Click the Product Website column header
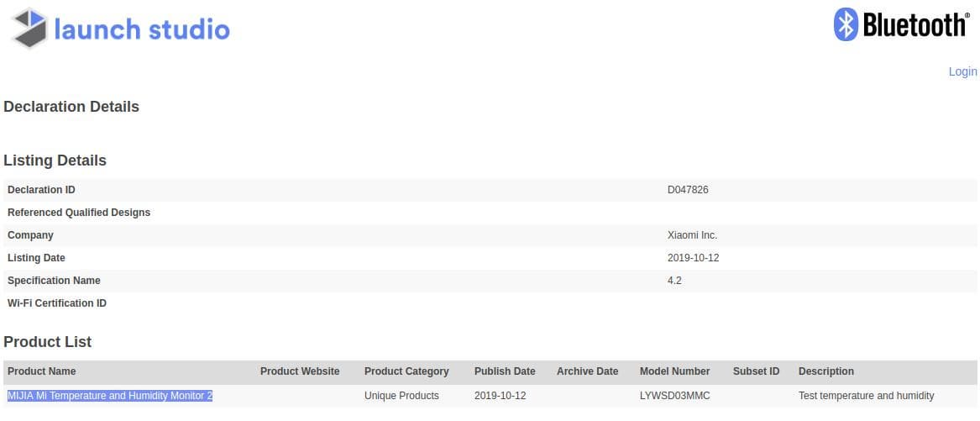Image resolution: width=980 pixels, height=421 pixels. tap(300, 371)
